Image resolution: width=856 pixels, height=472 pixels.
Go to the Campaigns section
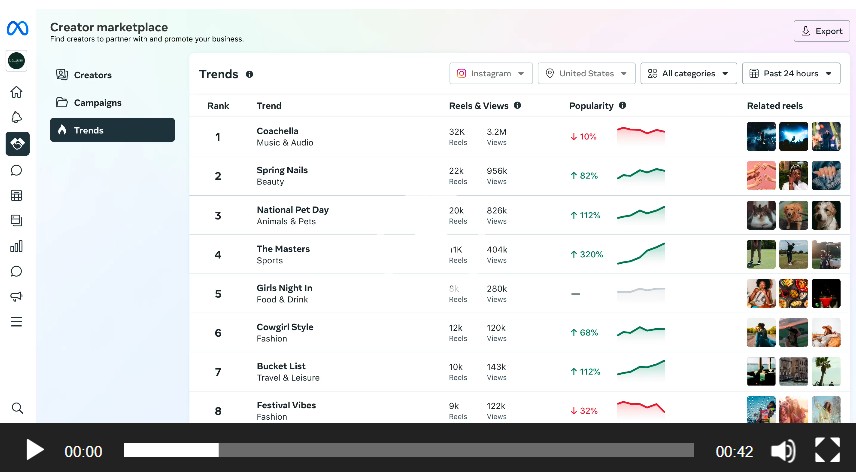112,103
